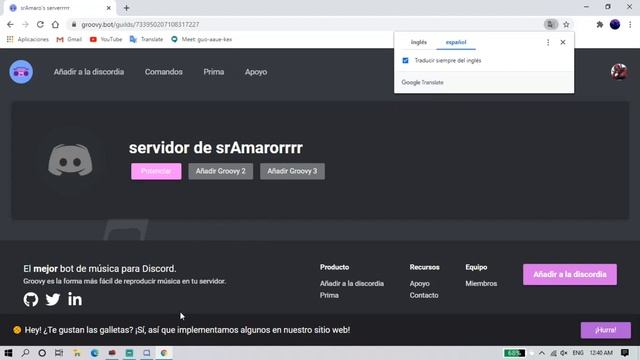Open the YouTube bookmark
The image size is (640, 360).
tap(106, 39)
